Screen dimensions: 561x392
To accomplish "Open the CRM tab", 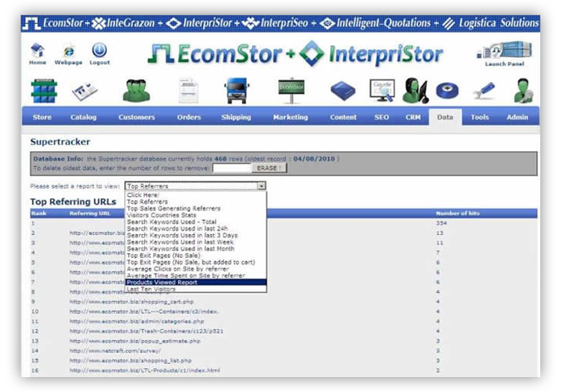I will (x=413, y=117).
